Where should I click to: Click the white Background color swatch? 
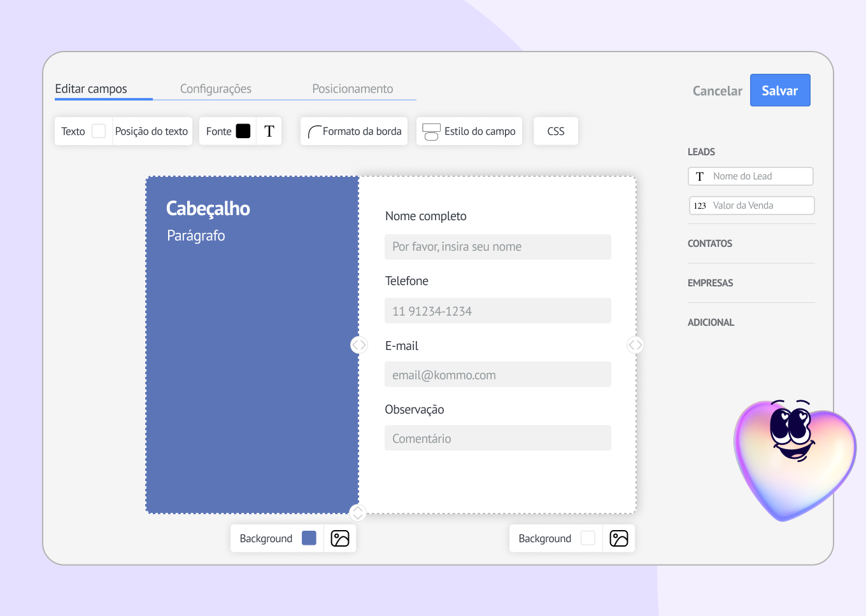(x=588, y=538)
